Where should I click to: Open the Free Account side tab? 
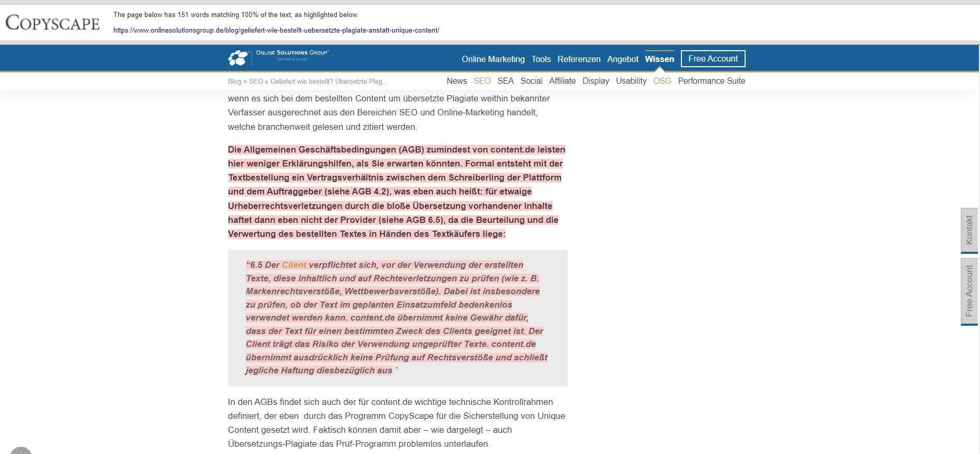(969, 291)
